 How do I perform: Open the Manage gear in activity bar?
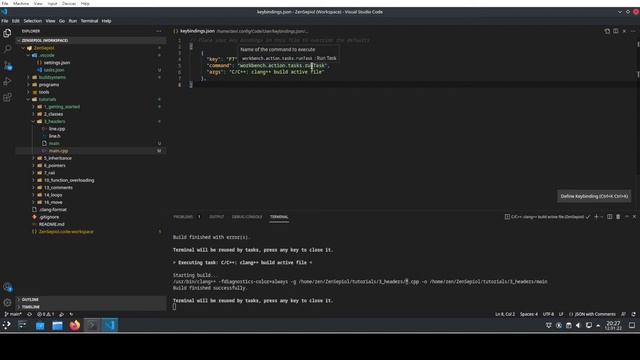pos(7,302)
